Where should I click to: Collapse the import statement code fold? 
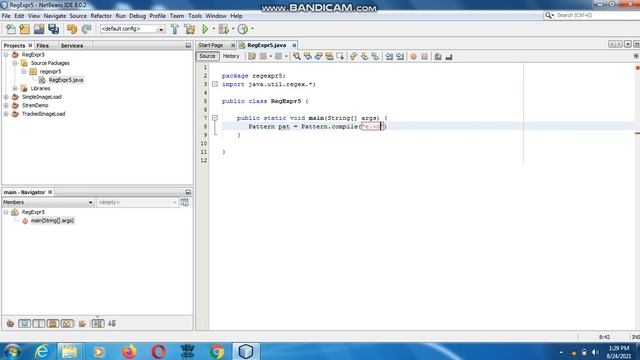tap(215, 84)
